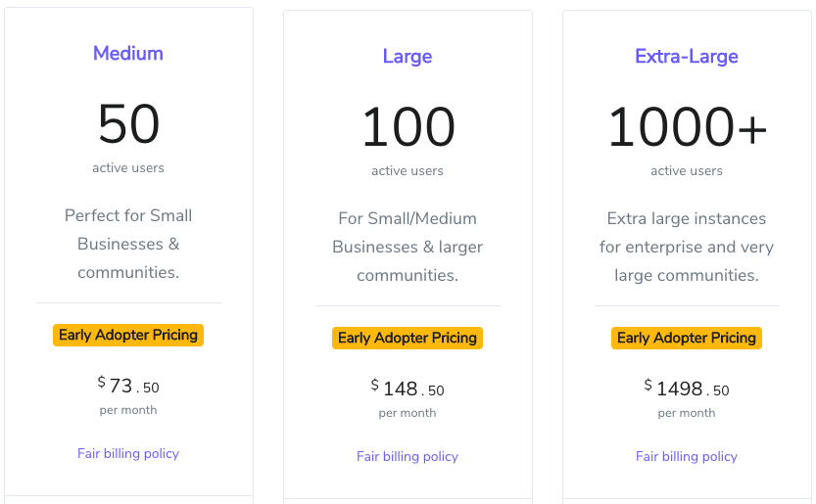Select the Extra-Large plan title
Image resolution: width=816 pixels, height=504 pixels.
pyautogui.click(x=687, y=57)
